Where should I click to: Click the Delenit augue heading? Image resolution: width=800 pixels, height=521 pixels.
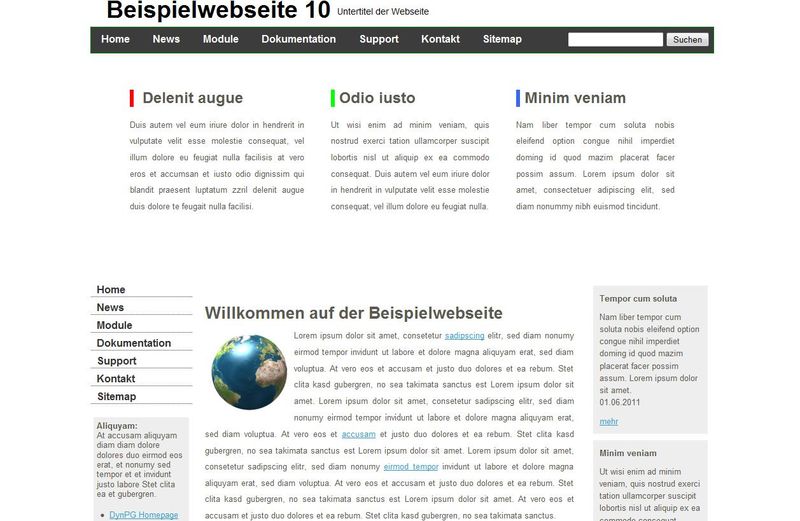(x=192, y=98)
